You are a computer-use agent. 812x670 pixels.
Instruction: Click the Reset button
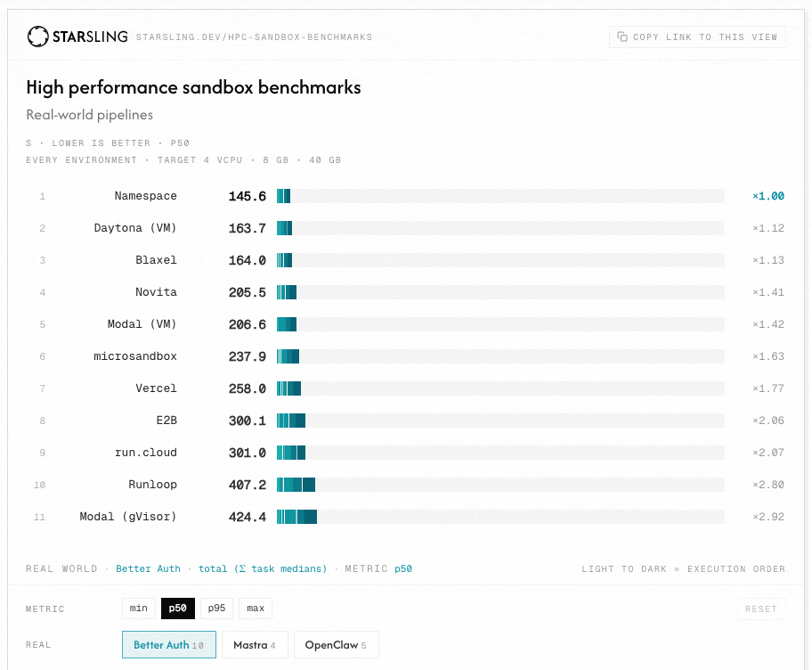click(761, 609)
